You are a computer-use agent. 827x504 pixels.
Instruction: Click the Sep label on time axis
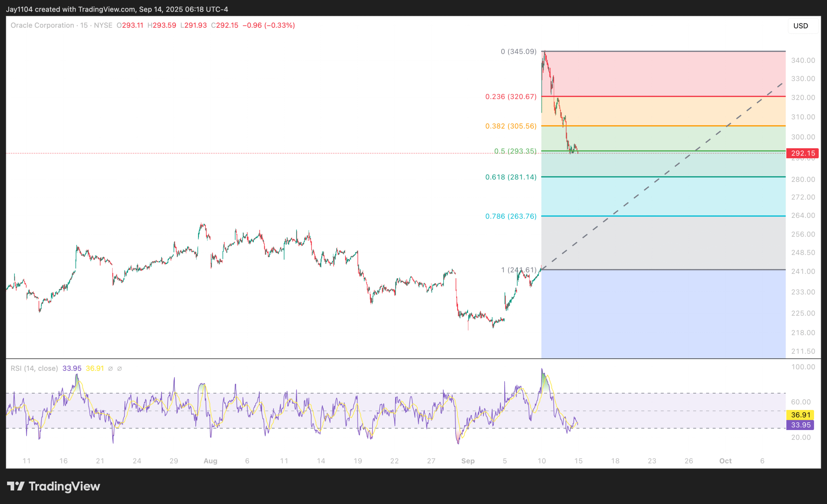[468, 461]
